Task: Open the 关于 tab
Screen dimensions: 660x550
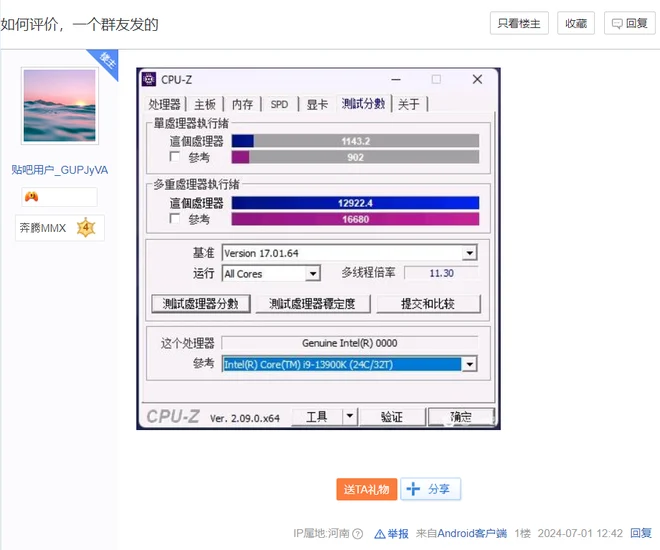Action: [409, 104]
